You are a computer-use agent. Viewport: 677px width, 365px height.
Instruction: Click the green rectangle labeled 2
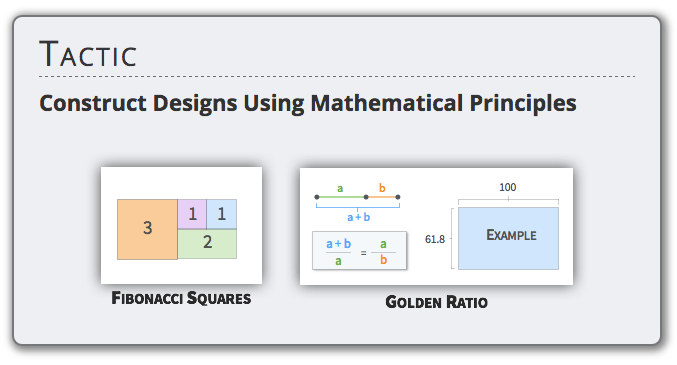[207, 244]
